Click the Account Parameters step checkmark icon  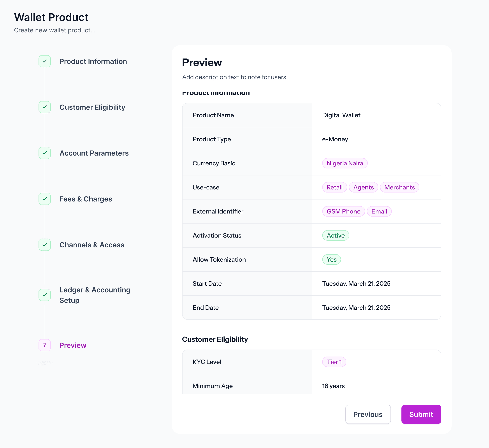click(x=45, y=153)
